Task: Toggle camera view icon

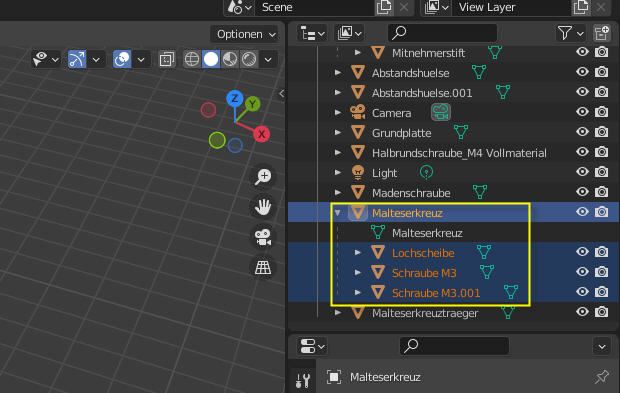Action: (263, 237)
